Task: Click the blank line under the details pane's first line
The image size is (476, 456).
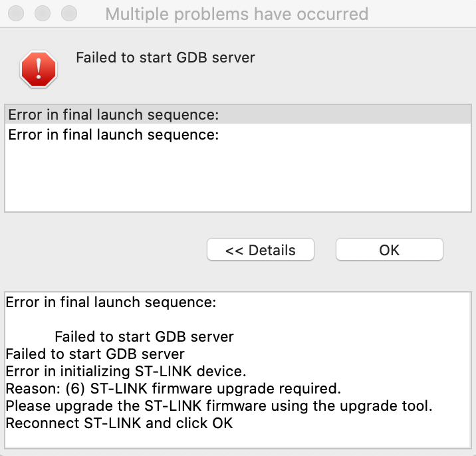Action: [x=238, y=319]
